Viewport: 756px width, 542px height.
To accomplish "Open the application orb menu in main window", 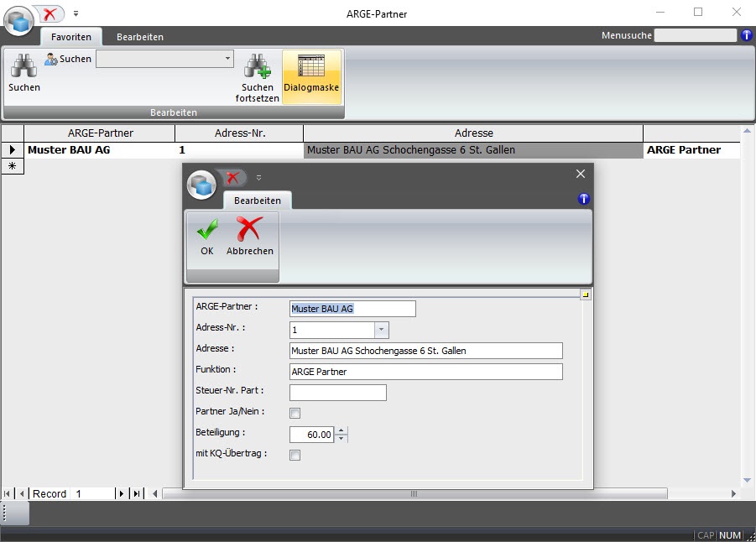I will click(x=18, y=21).
